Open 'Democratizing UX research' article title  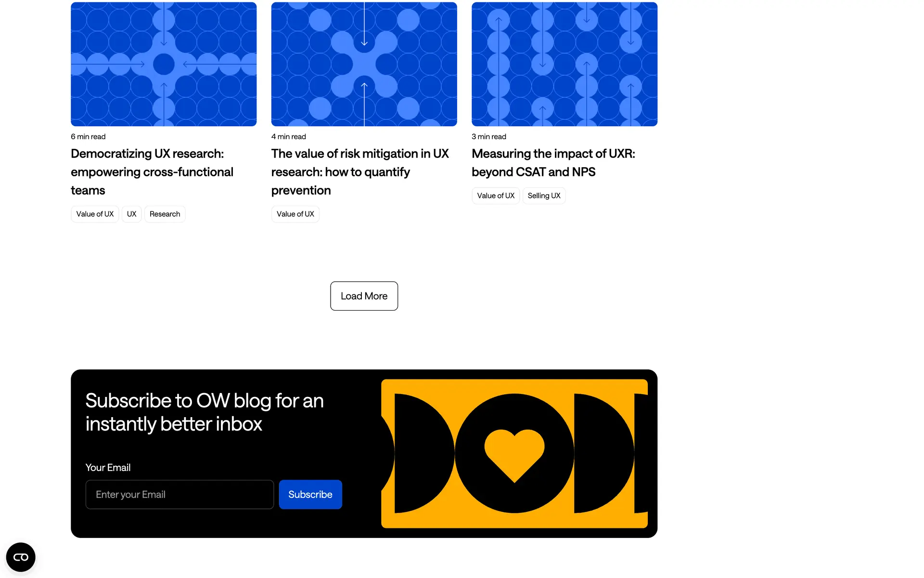click(x=152, y=172)
